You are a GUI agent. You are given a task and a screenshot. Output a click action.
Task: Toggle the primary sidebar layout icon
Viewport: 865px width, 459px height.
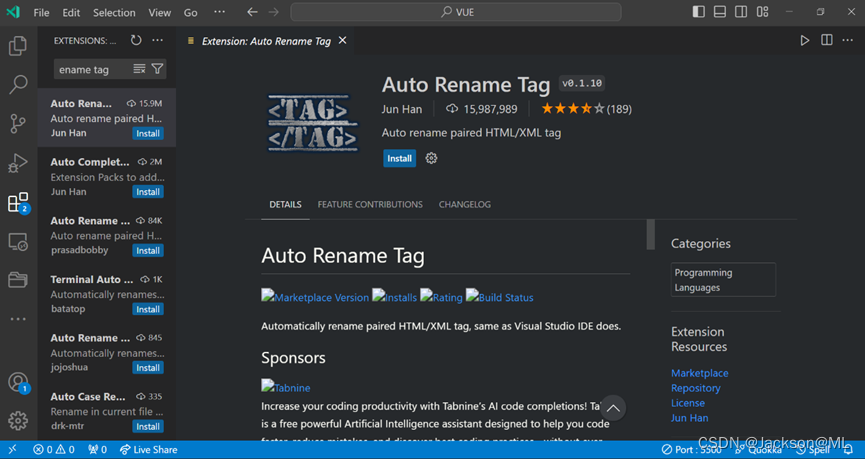(698, 12)
